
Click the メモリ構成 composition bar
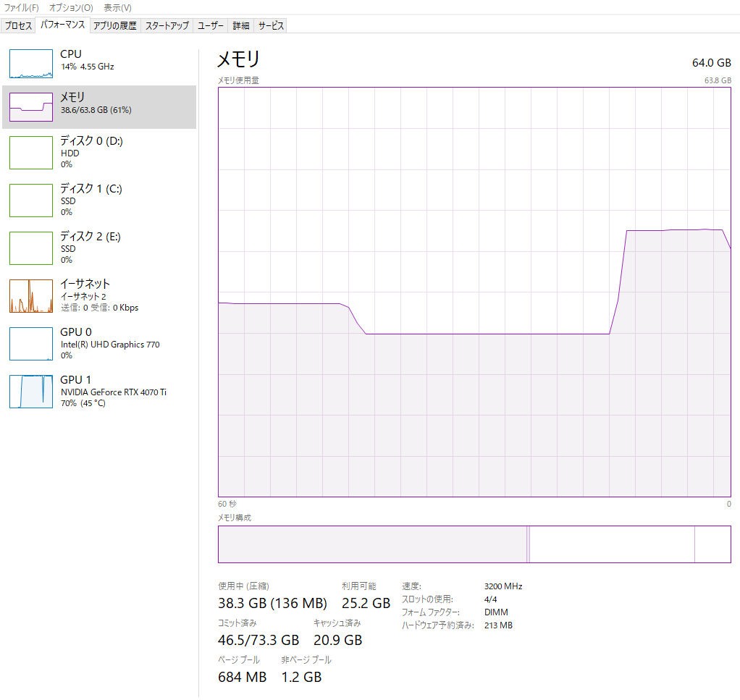474,544
